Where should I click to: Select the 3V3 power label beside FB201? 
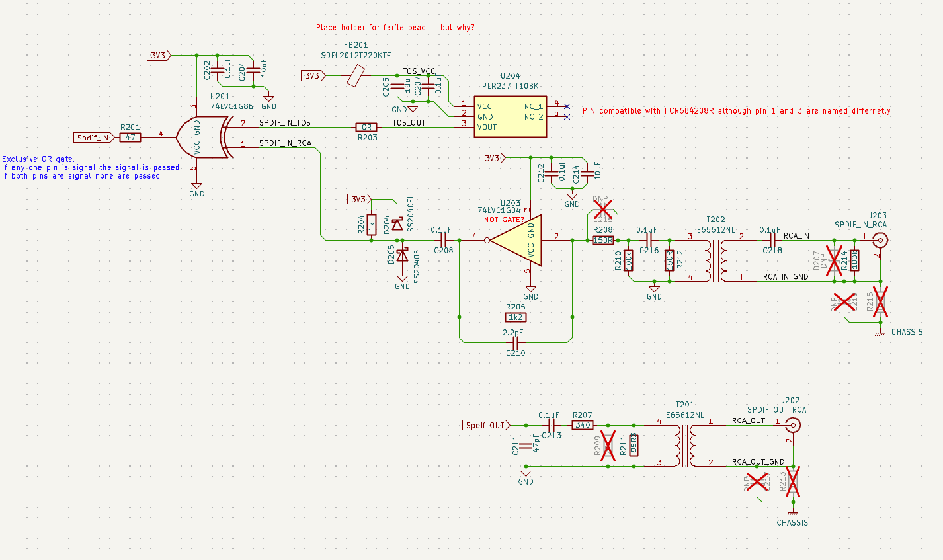pos(313,76)
